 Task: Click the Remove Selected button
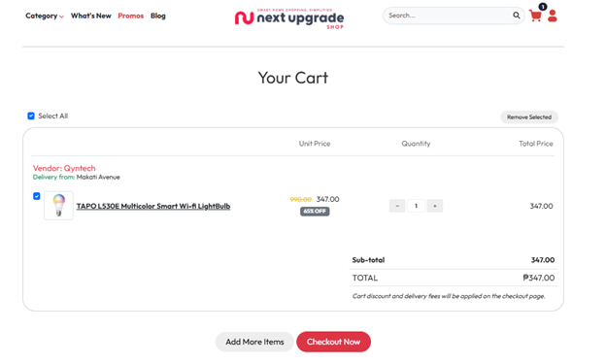[x=529, y=117]
